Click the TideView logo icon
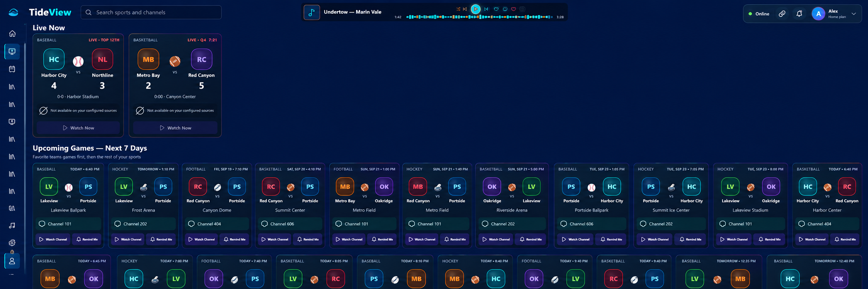This screenshot has width=868, height=289. tap(14, 12)
